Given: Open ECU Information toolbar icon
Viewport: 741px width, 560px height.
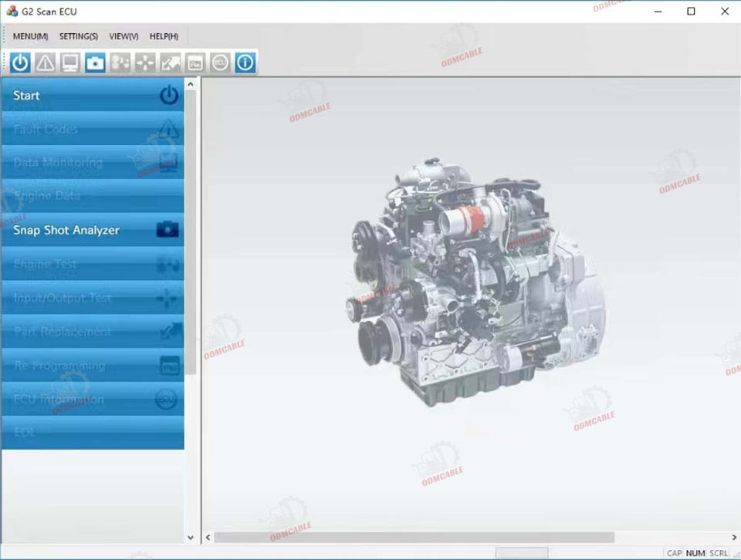Looking at the screenshot, I should click(220, 62).
